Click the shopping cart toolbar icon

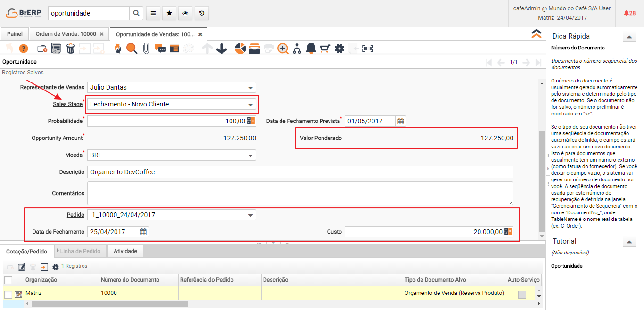click(325, 49)
